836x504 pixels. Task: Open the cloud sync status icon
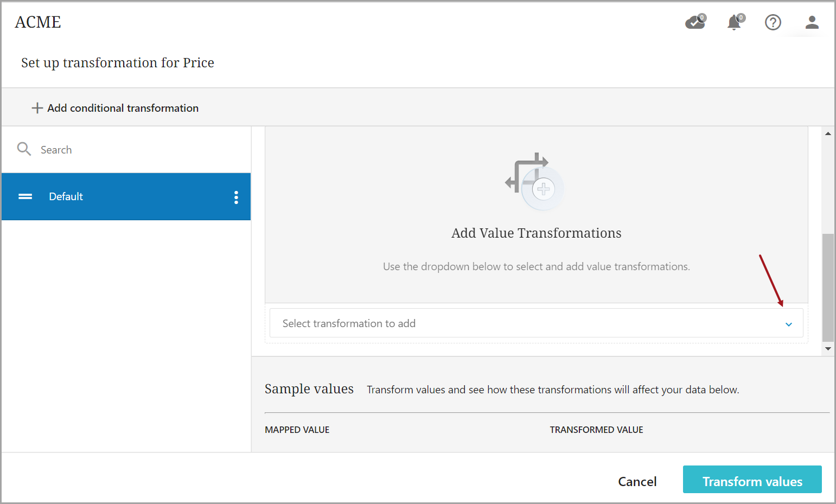[695, 22]
